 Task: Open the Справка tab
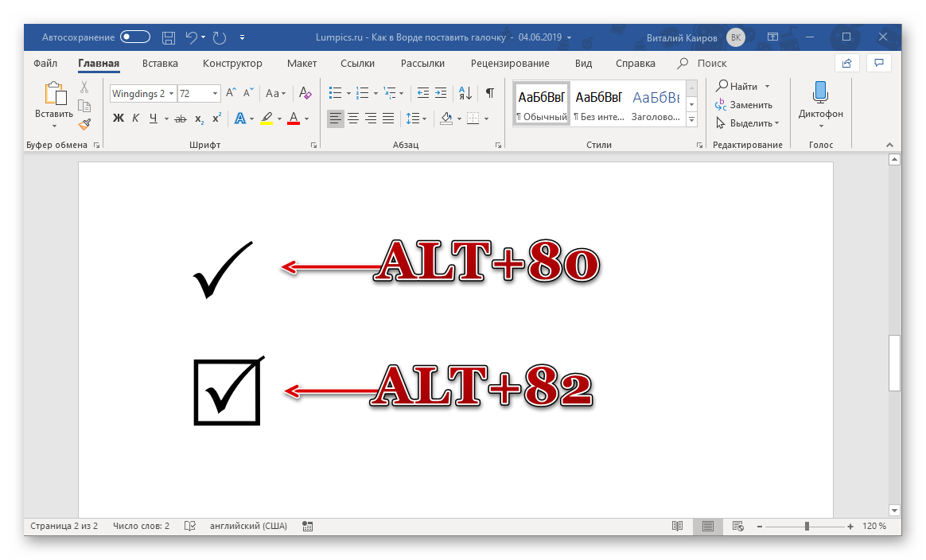636,63
